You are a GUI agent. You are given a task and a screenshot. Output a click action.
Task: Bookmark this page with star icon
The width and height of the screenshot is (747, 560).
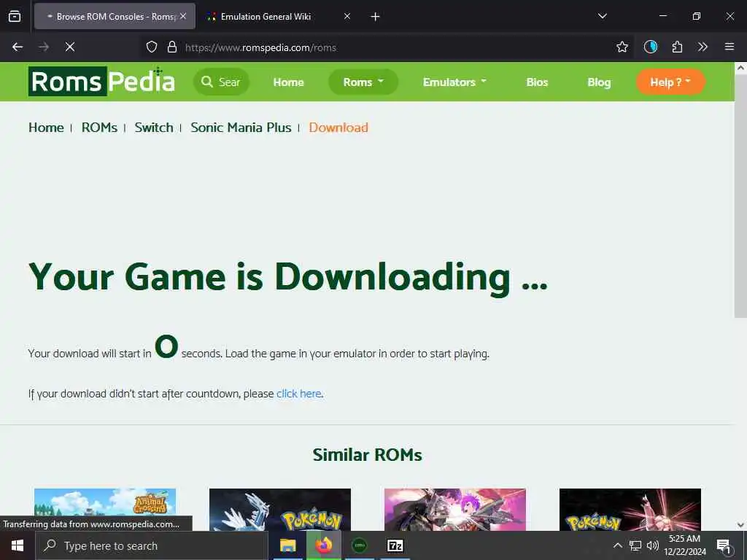(622, 47)
